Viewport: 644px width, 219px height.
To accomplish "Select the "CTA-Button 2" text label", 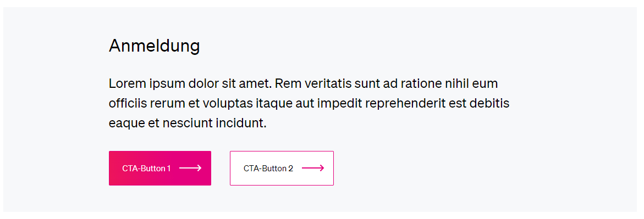I will click(x=268, y=169).
